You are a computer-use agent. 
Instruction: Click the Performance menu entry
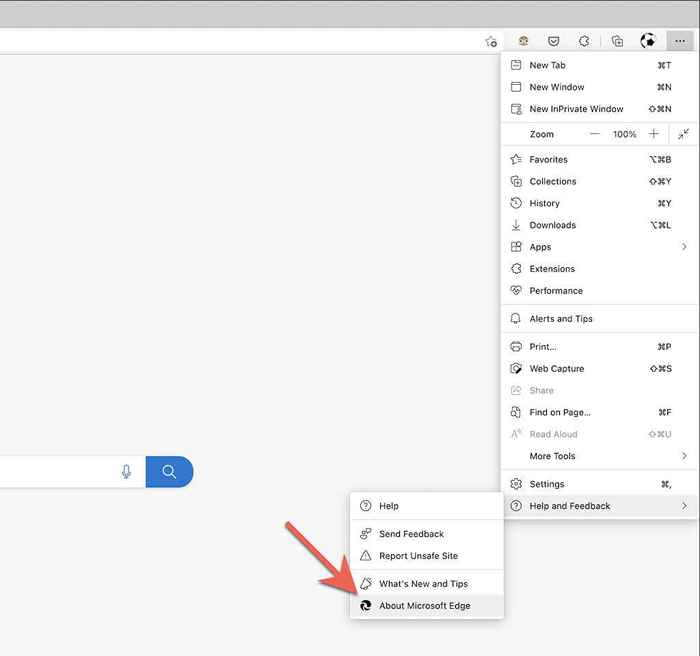coord(599,291)
